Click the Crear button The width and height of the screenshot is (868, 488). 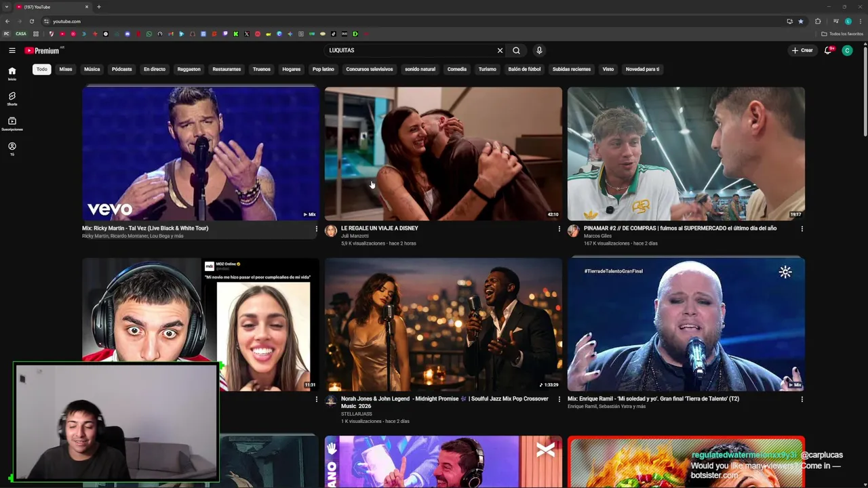point(802,50)
